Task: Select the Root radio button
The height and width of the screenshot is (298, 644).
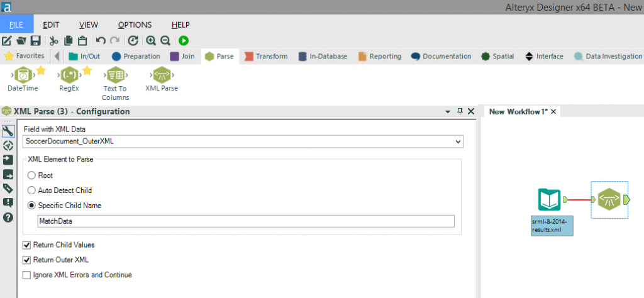Action: coord(31,175)
